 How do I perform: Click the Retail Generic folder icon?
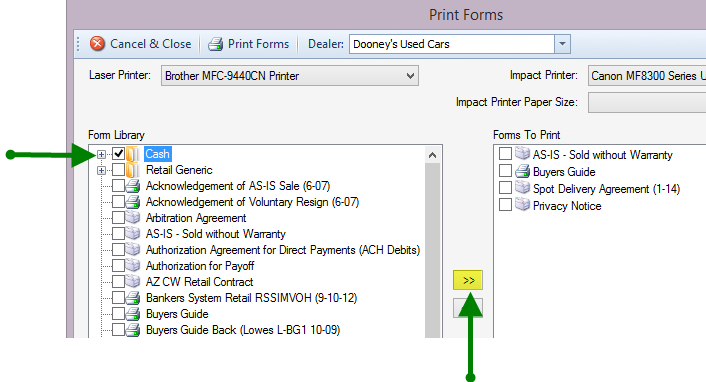[133, 170]
